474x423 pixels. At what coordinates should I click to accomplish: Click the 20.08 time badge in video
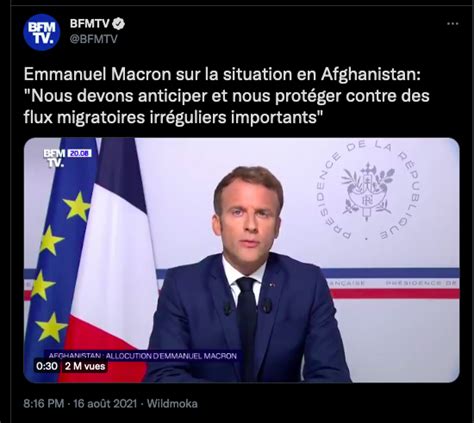pyautogui.click(x=79, y=153)
